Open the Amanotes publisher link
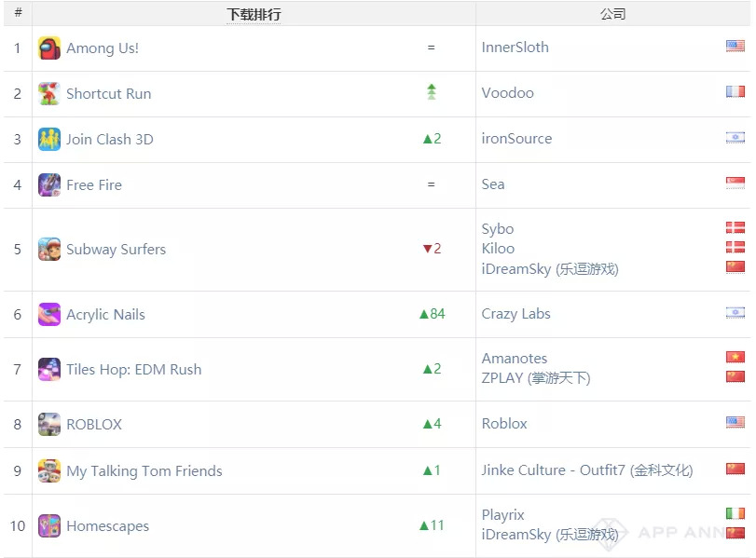The height and width of the screenshot is (558, 756). click(x=515, y=359)
